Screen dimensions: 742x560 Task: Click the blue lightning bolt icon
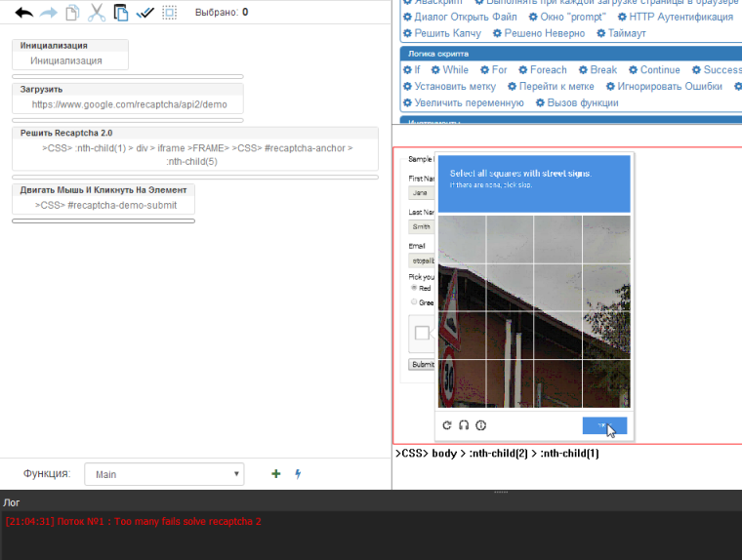tap(298, 474)
